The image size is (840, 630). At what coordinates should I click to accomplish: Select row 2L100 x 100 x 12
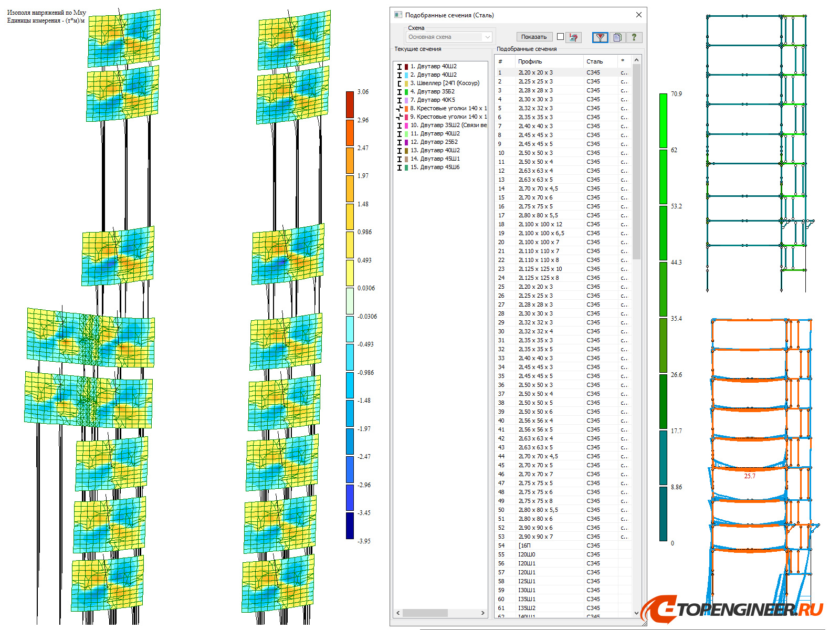[x=540, y=225]
